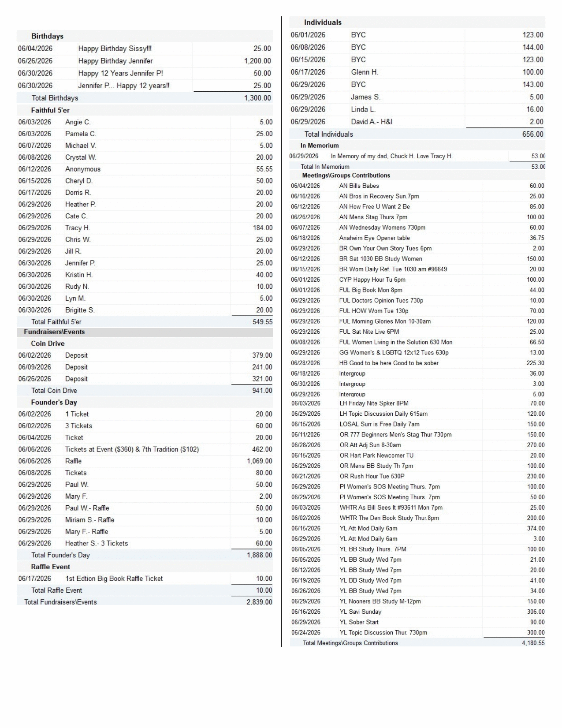Select the 2,839.00 Fundraisers total

click(x=259, y=602)
